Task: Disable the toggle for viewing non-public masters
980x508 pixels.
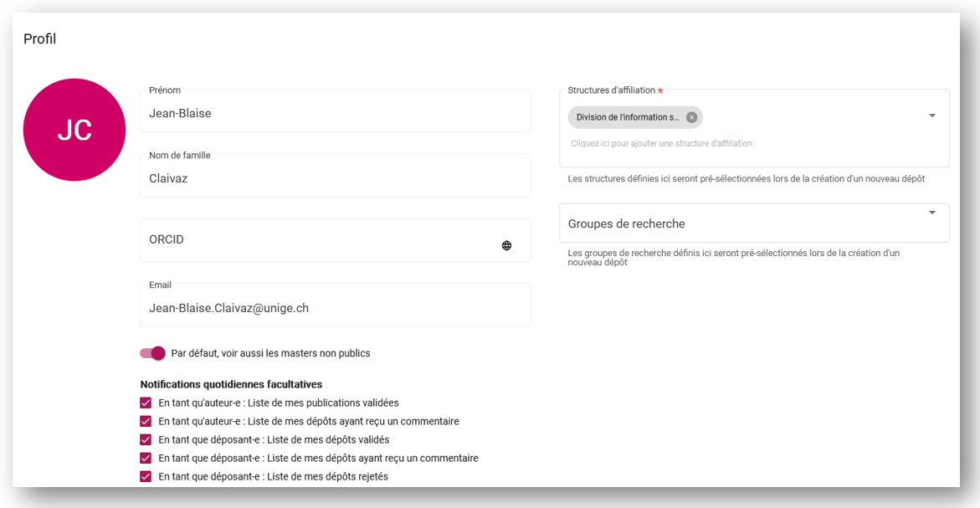Action: coord(152,353)
